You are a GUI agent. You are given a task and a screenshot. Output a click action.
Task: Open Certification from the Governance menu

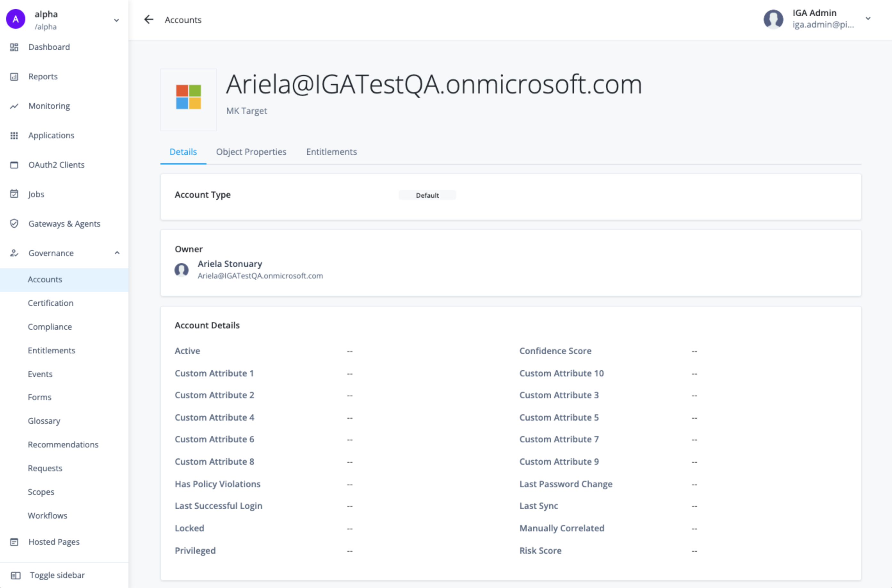click(x=50, y=302)
